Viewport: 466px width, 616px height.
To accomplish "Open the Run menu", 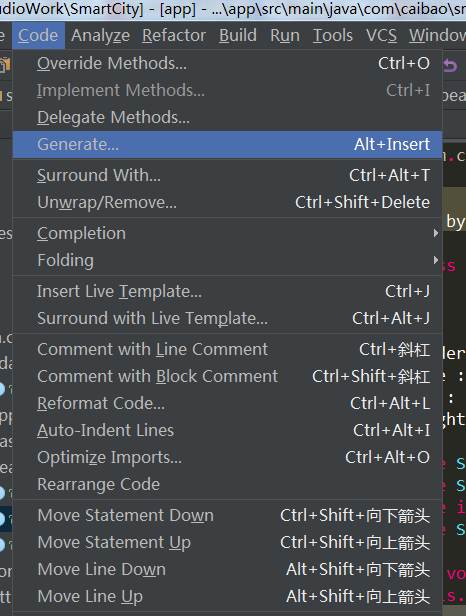I will click(285, 35).
